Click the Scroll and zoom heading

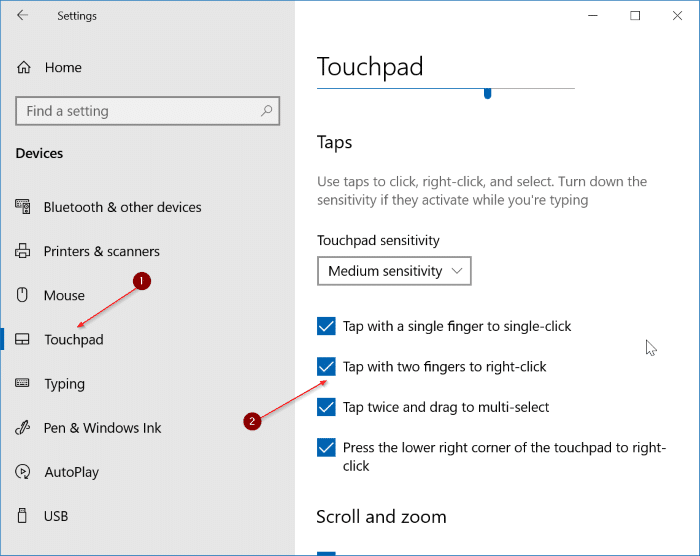pyautogui.click(x=381, y=517)
